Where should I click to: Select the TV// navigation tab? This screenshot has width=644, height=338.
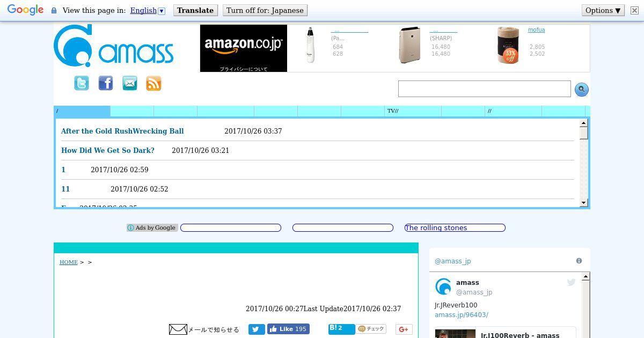coord(413,111)
